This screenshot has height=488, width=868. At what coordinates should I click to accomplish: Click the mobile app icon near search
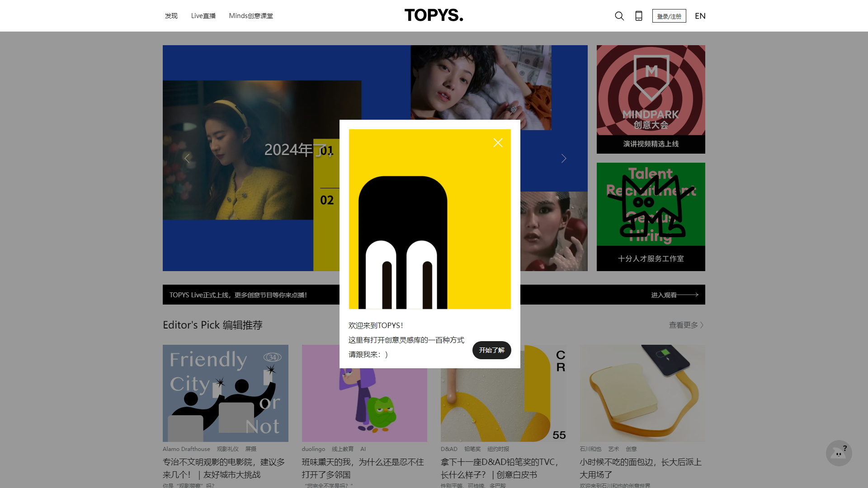(638, 16)
